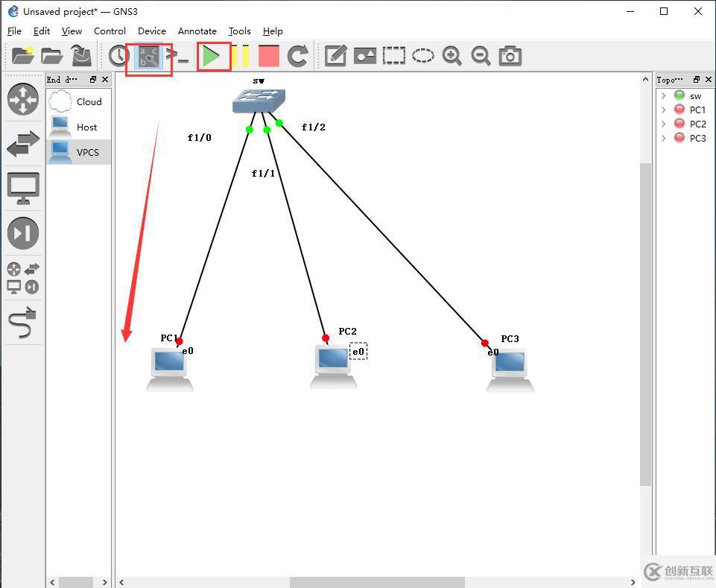Viewport: 716px width, 588px height.
Task: Select PC2 entry in Topology summary
Action: (x=697, y=124)
